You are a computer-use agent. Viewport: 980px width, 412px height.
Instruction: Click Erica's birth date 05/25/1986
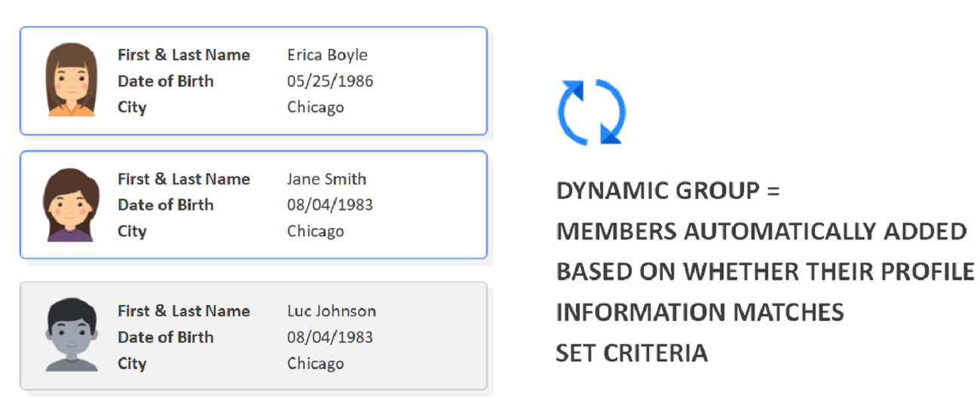pyautogui.click(x=330, y=81)
